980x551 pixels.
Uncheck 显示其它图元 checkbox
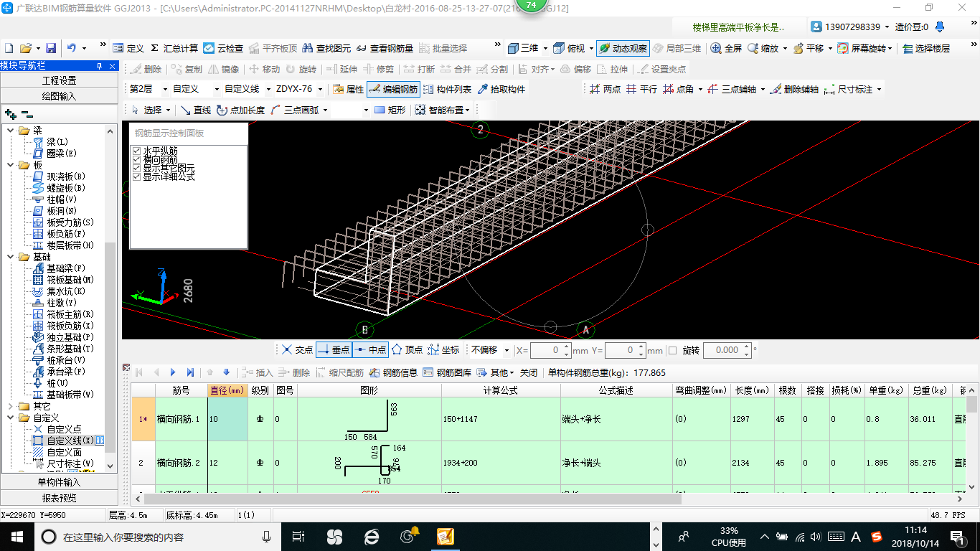[136, 168]
